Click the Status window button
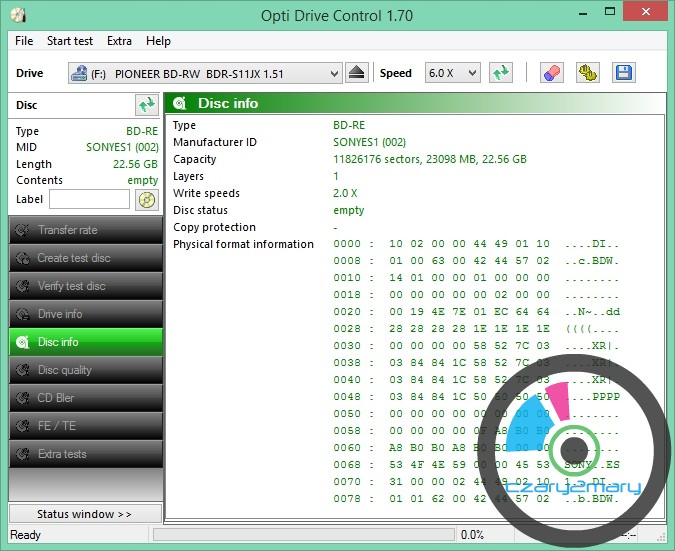675x551 pixels. tap(85, 514)
